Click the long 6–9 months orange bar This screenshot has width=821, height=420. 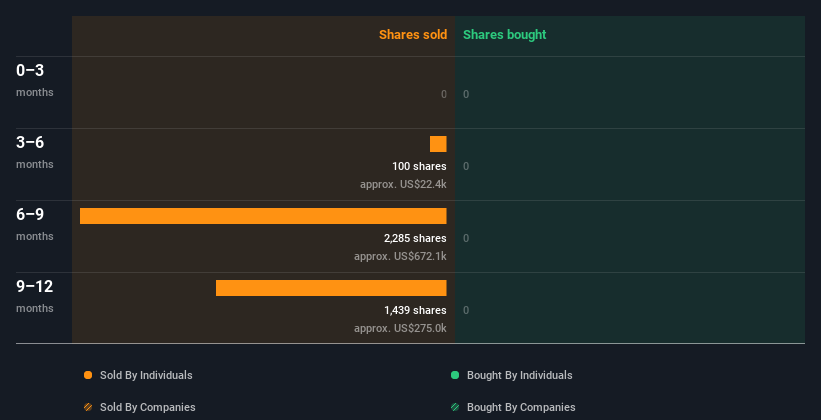pos(263,216)
